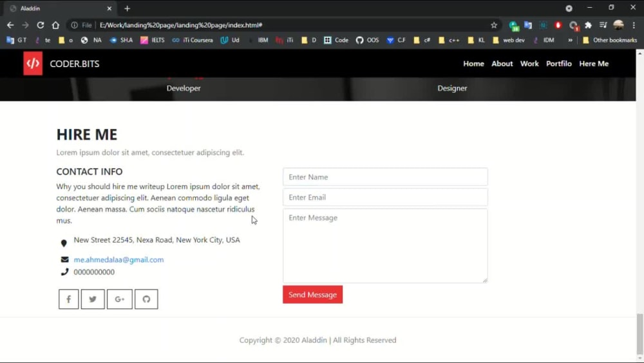Open the IELTS bookmark
The height and width of the screenshot is (363, 644).
153,40
